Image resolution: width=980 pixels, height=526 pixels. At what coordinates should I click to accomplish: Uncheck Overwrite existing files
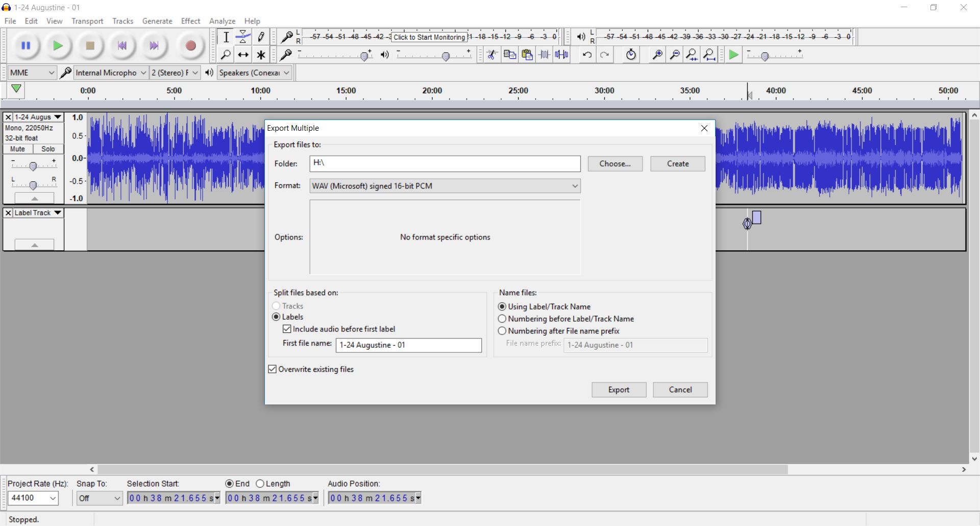click(272, 369)
